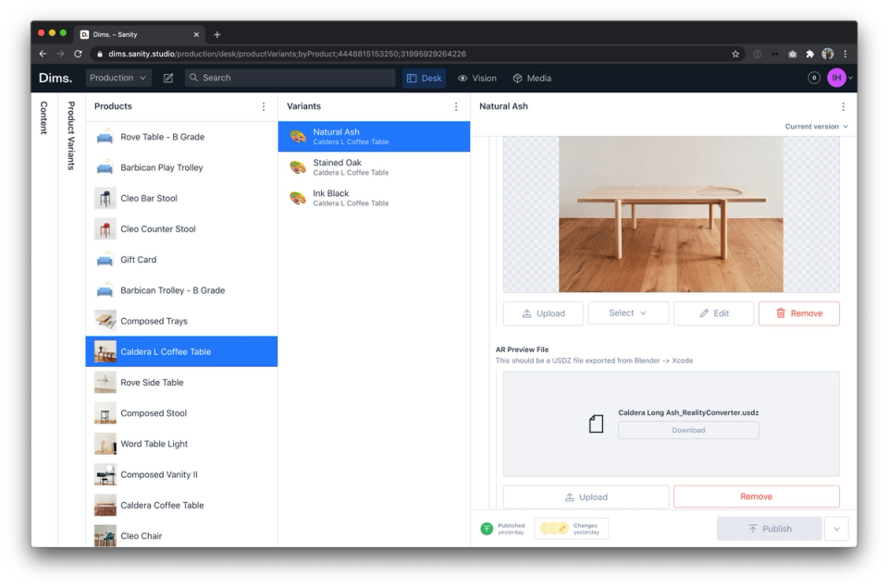Open the Variants pane three-dot menu

[x=456, y=106]
